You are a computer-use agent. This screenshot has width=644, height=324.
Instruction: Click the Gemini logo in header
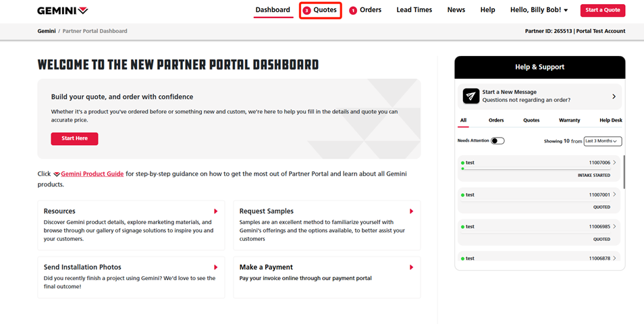click(x=62, y=11)
